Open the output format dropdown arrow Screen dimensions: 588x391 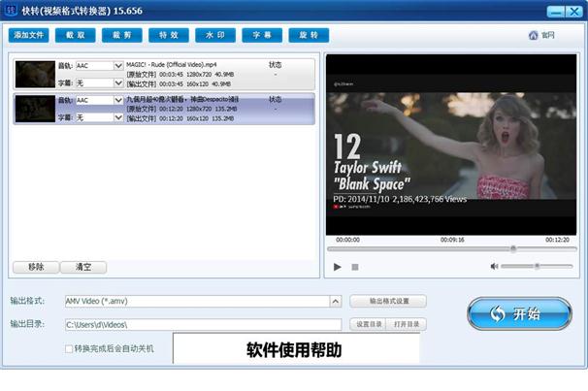(x=336, y=301)
